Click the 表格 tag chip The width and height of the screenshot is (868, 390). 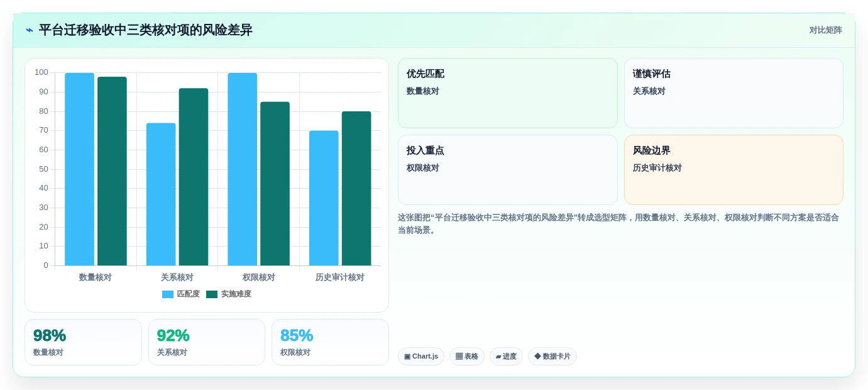click(467, 357)
